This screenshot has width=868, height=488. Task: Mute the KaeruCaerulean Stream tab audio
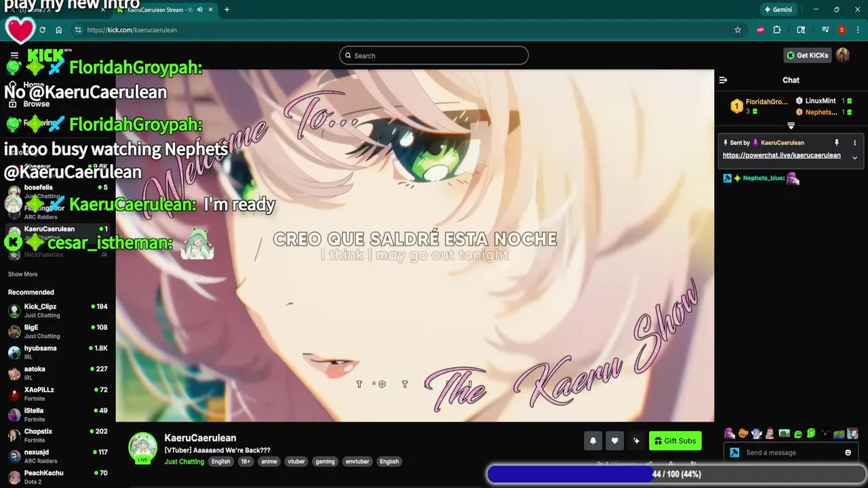point(199,9)
